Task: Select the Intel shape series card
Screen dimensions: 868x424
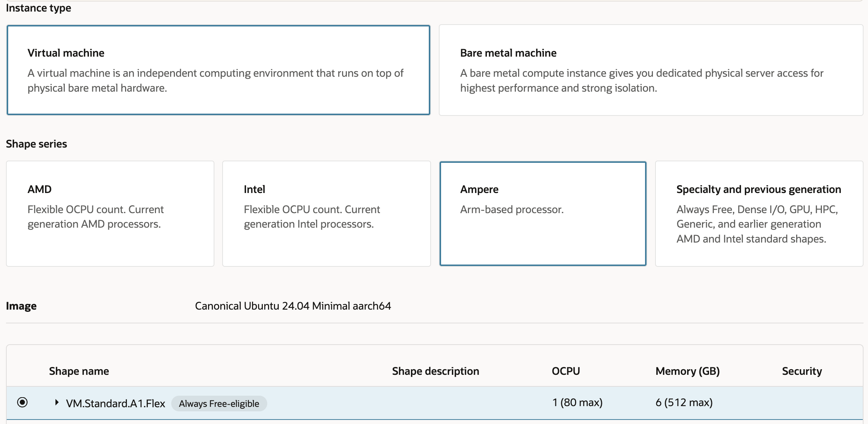Action: click(326, 213)
